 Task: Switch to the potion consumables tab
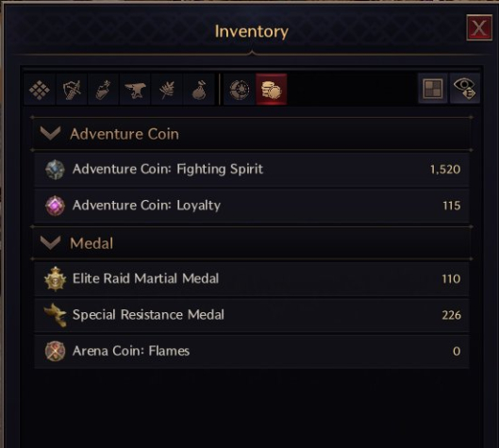(104, 90)
